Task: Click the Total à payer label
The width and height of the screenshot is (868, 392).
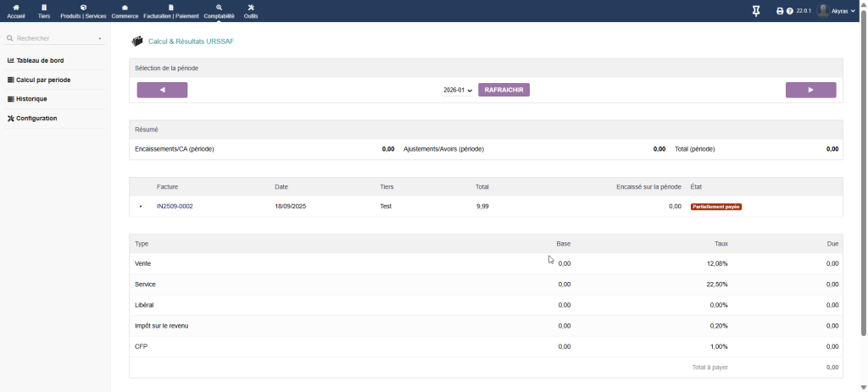Action: tap(709, 367)
